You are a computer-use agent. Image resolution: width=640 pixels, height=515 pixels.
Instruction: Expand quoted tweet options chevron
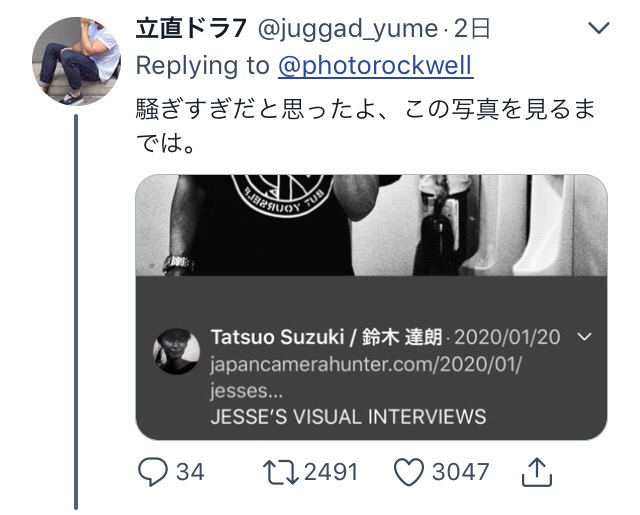[x=585, y=337]
